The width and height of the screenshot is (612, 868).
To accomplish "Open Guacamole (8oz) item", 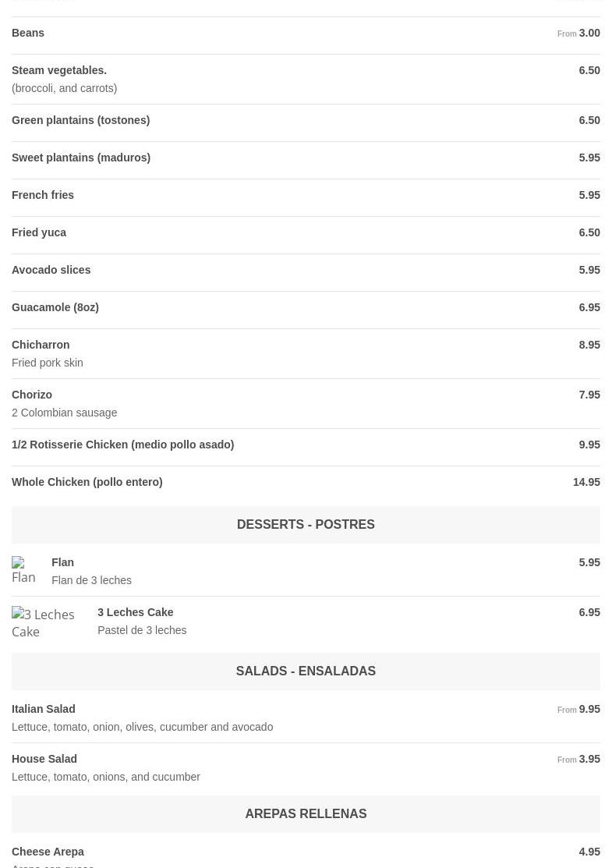I will 55,308.
